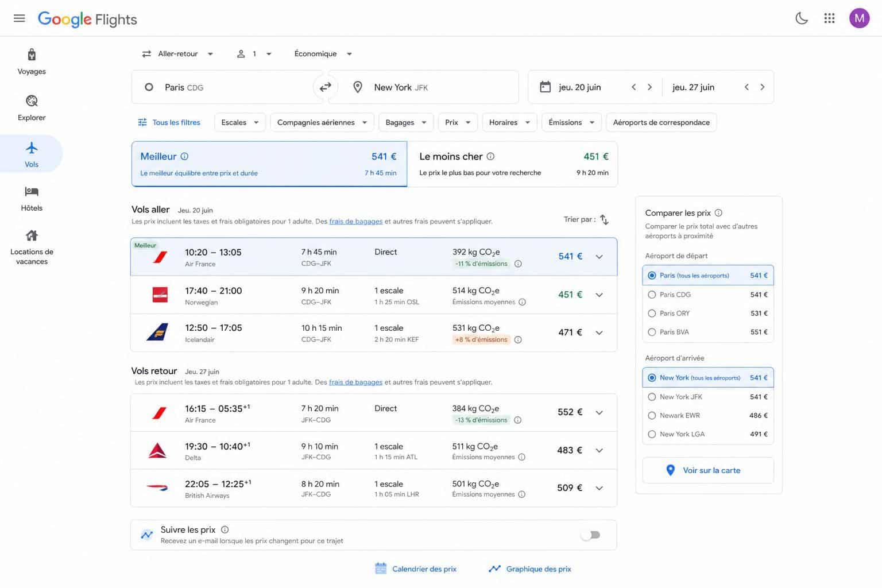Expand the Air France 541 € flight details

(x=599, y=257)
